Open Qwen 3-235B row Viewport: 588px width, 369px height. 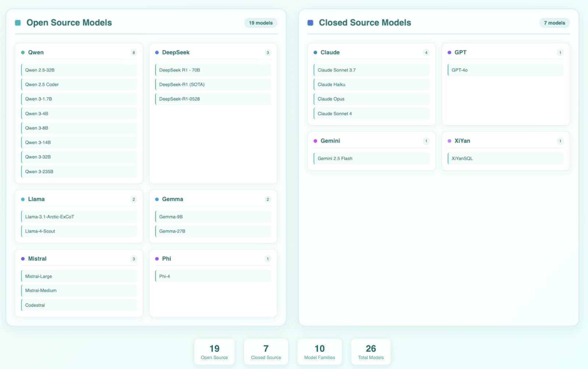[x=79, y=171]
